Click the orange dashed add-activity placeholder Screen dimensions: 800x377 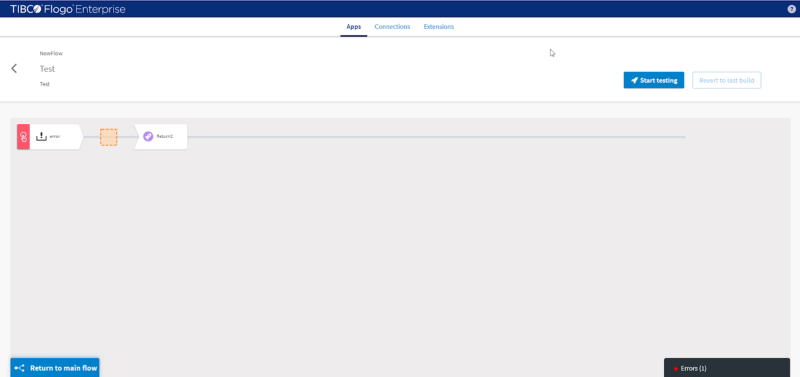click(109, 137)
